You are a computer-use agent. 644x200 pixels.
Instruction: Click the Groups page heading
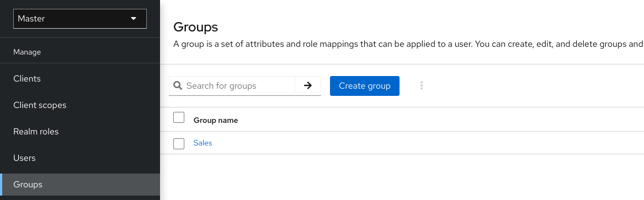point(195,27)
